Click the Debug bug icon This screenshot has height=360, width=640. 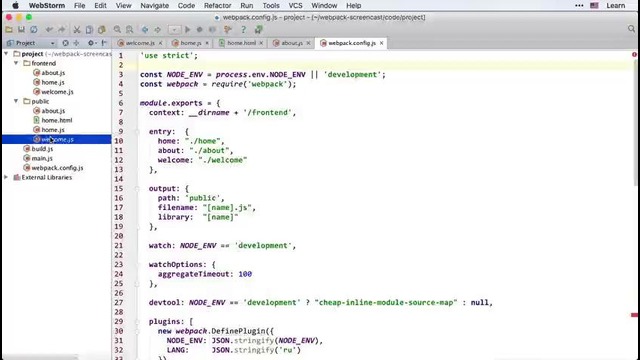click(x=200, y=29)
